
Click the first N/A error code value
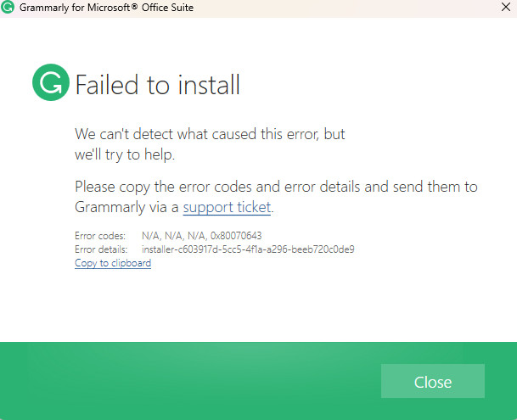[151, 235]
